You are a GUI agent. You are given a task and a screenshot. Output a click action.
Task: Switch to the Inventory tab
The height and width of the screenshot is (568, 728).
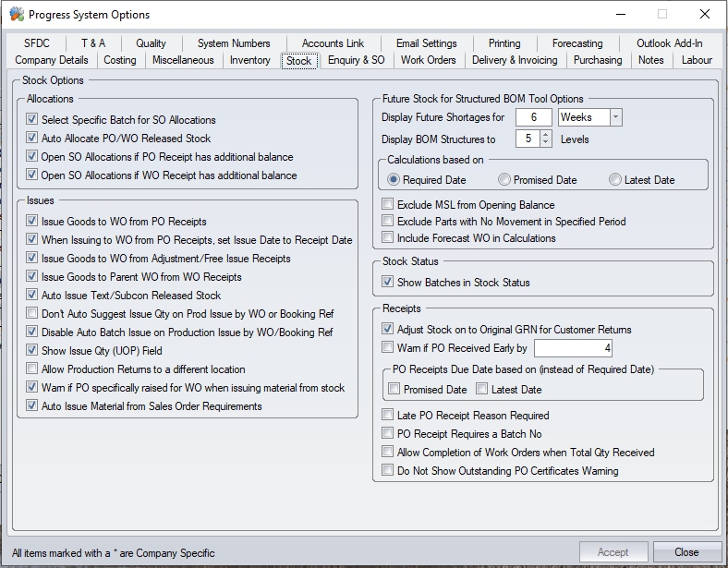249,60
